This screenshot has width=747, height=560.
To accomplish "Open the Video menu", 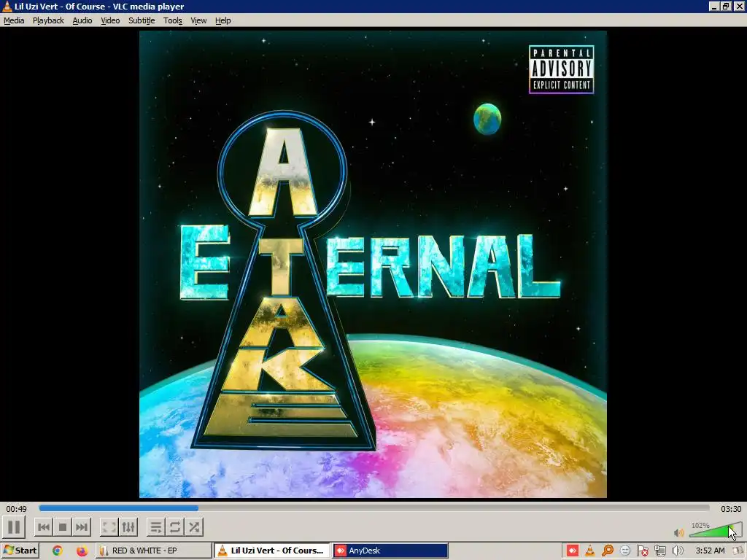I will point(110,20).
